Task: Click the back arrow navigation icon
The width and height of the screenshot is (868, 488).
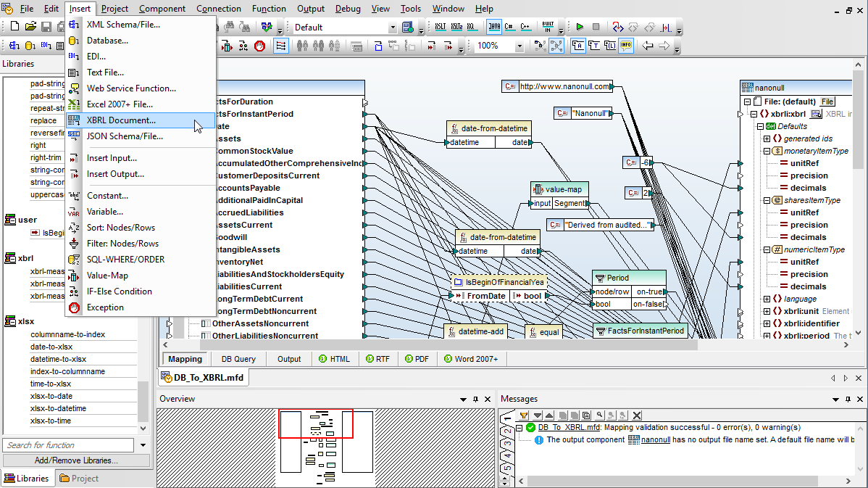Action: pyautogui.click(x=647, y=46)
